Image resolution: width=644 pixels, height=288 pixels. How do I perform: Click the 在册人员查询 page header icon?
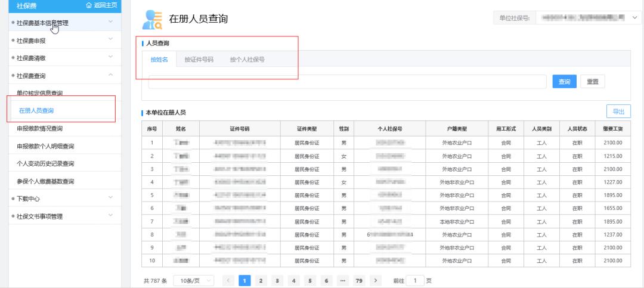151,20
